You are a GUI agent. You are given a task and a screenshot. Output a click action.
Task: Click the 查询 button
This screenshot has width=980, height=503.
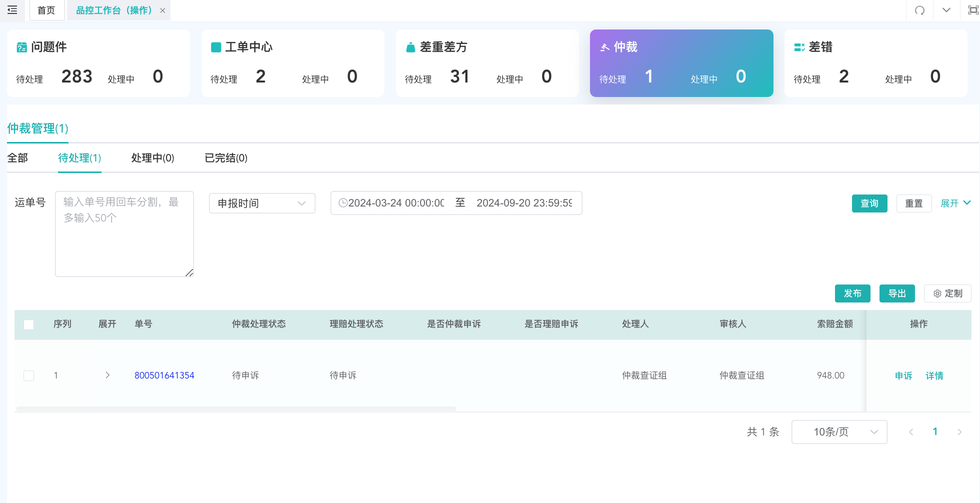[869, 203]
